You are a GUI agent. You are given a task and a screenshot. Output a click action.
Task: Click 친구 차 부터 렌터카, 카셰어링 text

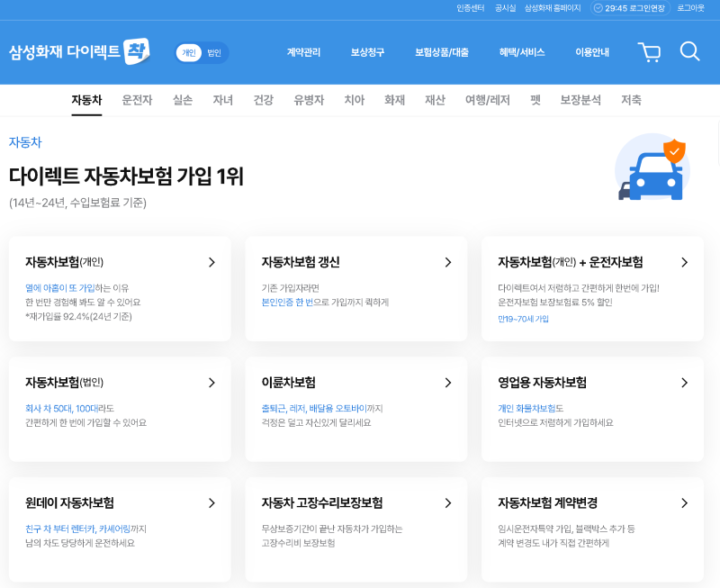tap(77, 529)
